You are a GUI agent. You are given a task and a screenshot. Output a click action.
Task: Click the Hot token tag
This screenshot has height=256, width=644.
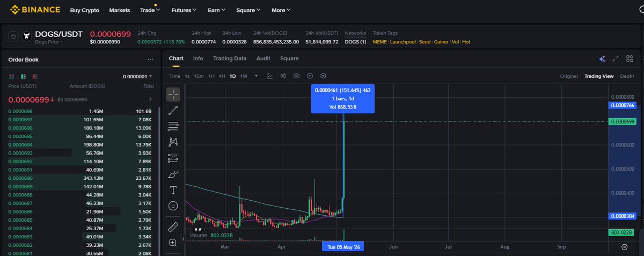tap(466, 42)
